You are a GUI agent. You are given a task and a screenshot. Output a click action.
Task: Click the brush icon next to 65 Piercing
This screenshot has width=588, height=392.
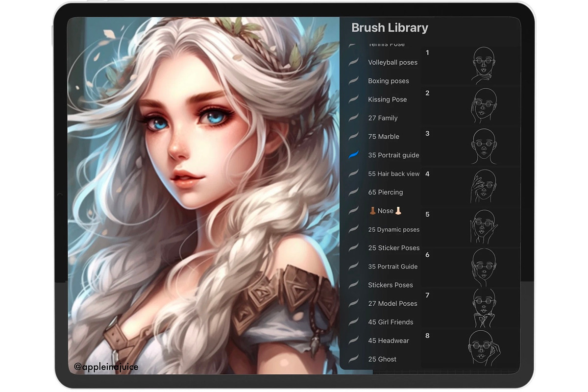click(x=353, y=192)
